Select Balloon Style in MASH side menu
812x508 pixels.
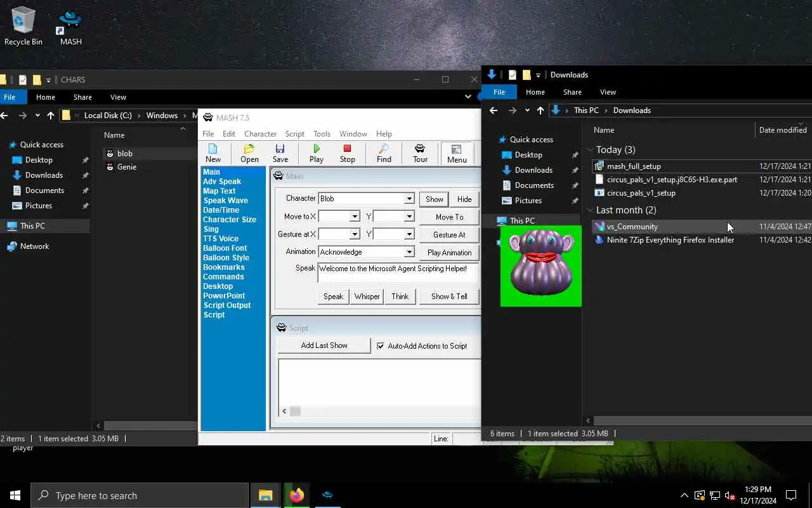pyautogui.click(x=226, y=258)
